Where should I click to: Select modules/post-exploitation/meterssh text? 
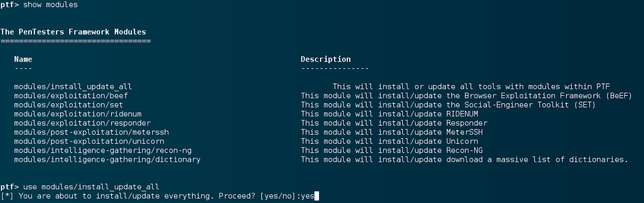91,133
